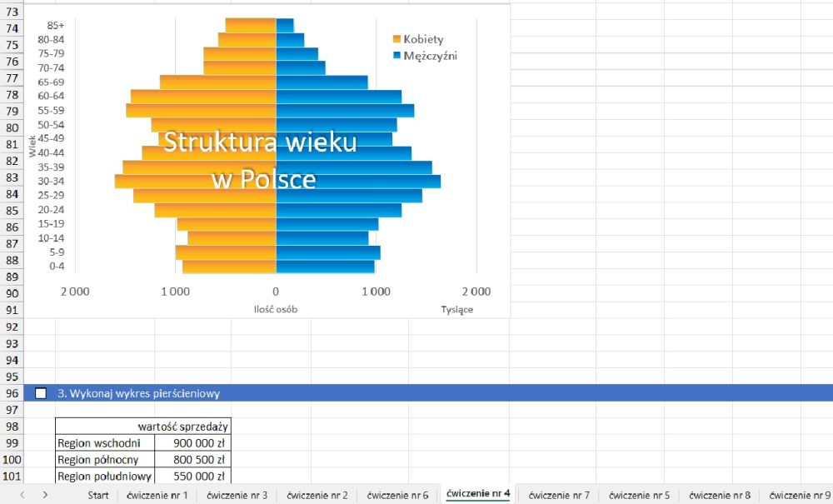Select the wartość sprzedaży header cell
The image size is (833, 504).
pyautogui.click(x=143, y=427)
